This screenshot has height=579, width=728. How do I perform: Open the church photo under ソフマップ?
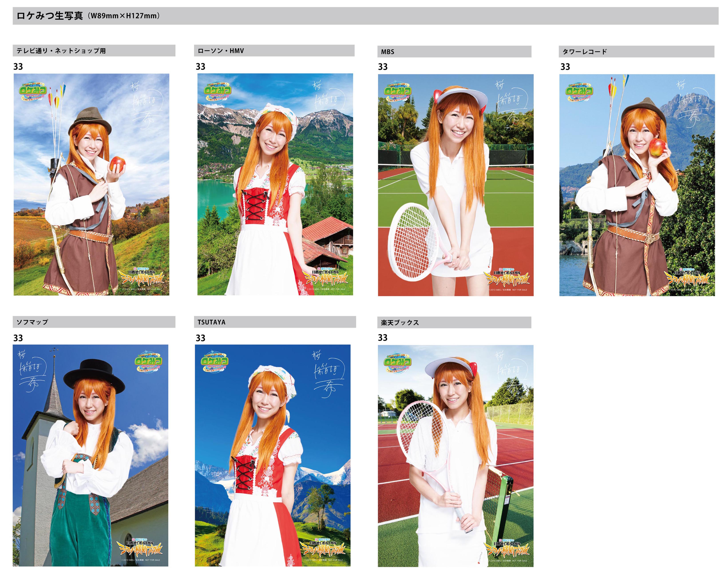coord(90,455)
